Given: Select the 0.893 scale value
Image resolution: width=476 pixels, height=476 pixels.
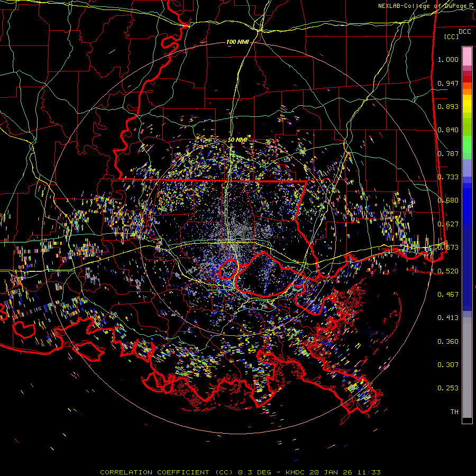Looking at the screenshot, I should pos(448,106).
